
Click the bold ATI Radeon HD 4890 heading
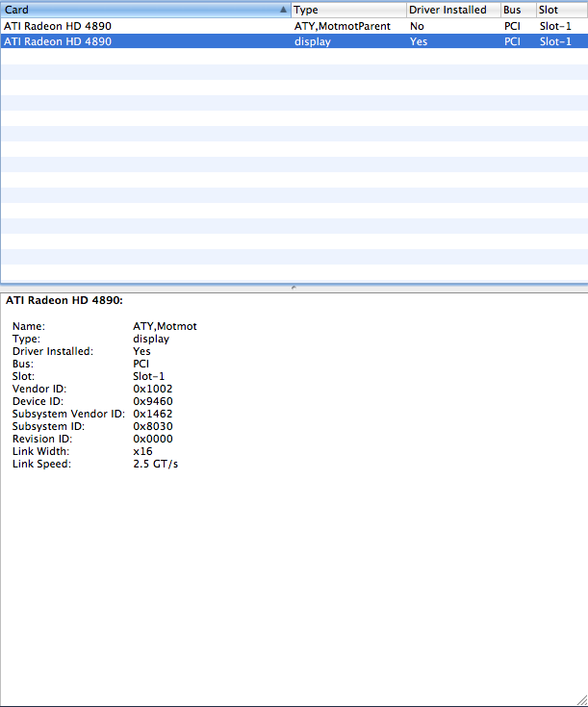point(64,300)
